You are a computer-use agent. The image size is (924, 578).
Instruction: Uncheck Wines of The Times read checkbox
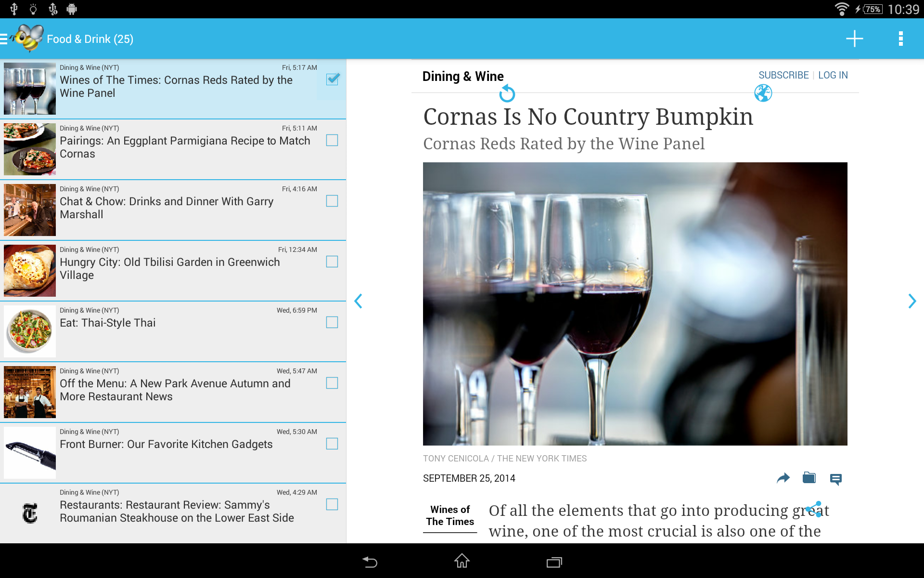click(x=333, y=79)
